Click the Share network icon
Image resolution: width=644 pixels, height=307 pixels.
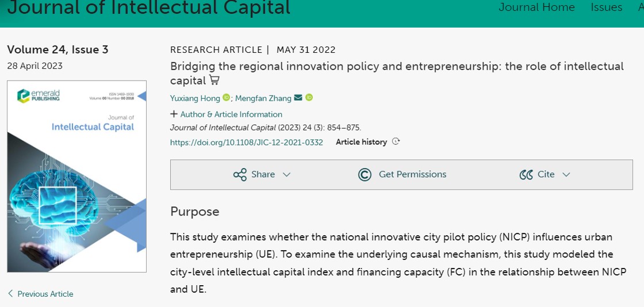click(240, 174)
